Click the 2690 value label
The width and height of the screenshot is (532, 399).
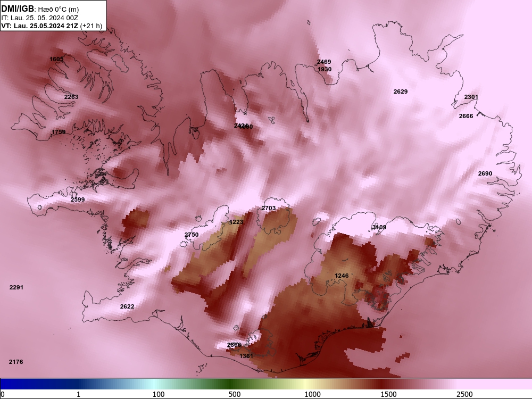(485, 173)
